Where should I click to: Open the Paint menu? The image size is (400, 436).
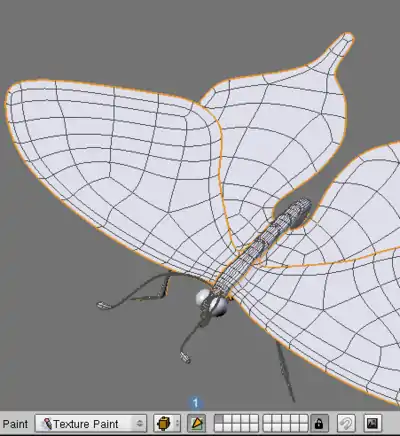point(15,424)
